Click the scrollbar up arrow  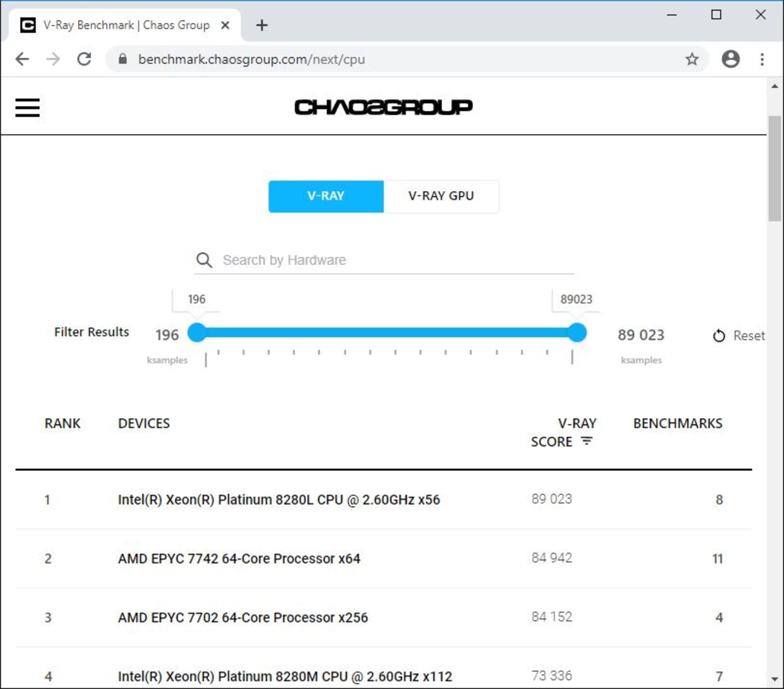click(x=775, y=86)
